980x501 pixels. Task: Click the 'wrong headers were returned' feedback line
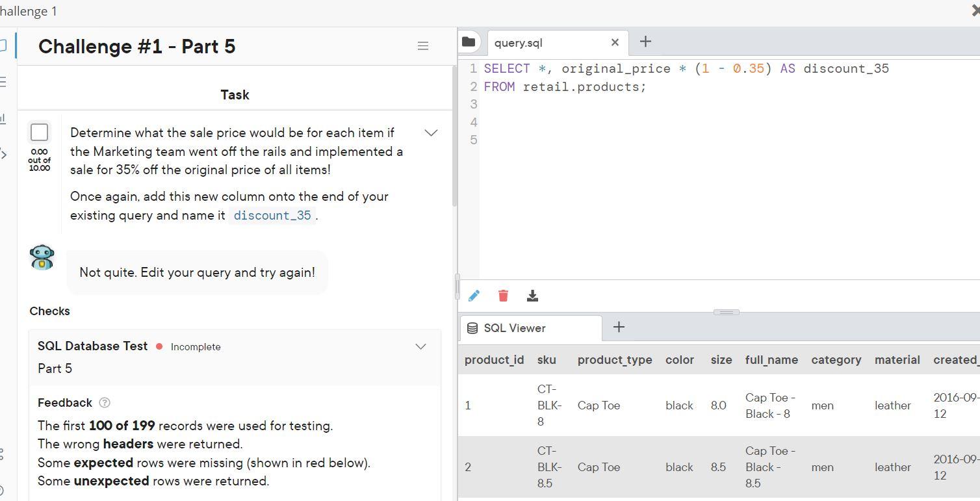[140, 444]
